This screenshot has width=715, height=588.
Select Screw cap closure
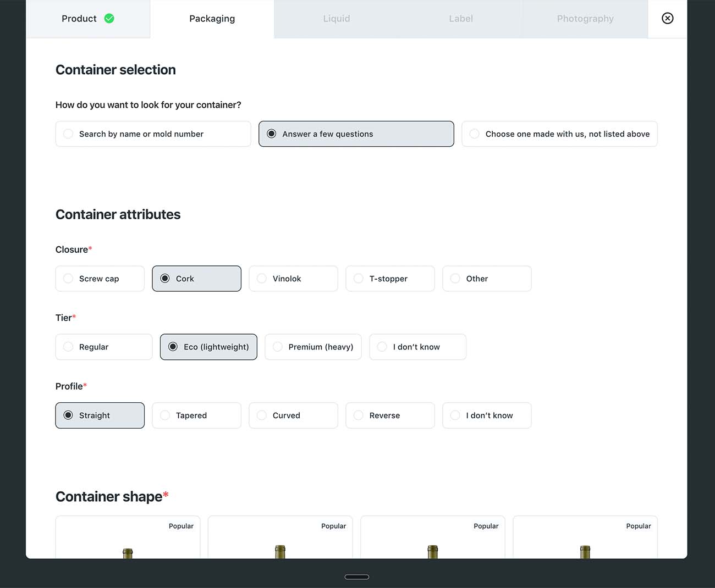point(100,279)
